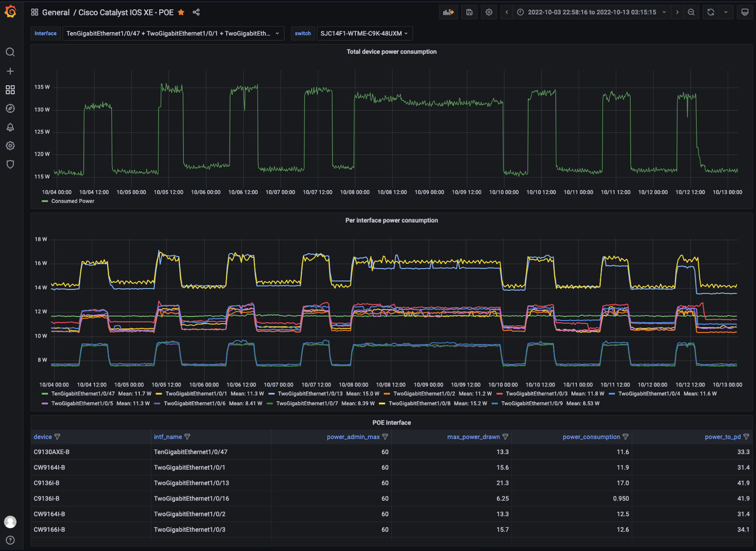Open the time range picker

pos(592,12)
